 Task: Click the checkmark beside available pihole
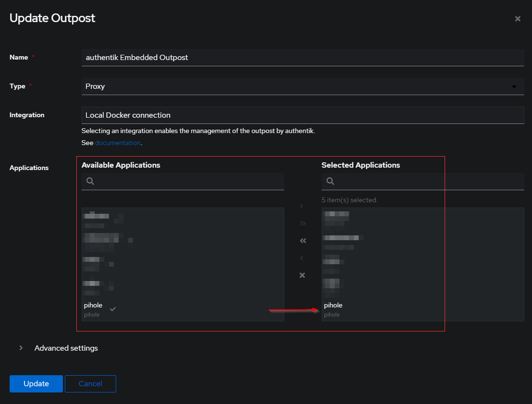tap(113, 309)
